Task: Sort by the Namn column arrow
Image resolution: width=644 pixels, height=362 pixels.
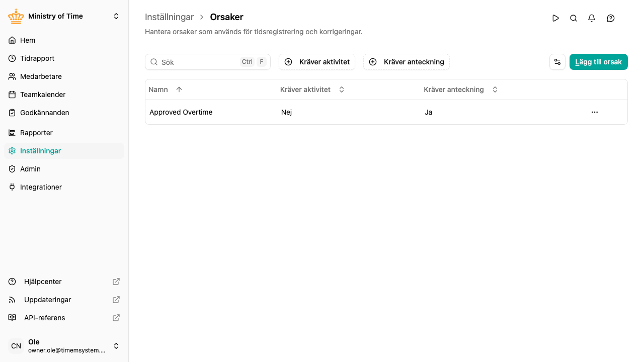Action: (x=179, y=89)
